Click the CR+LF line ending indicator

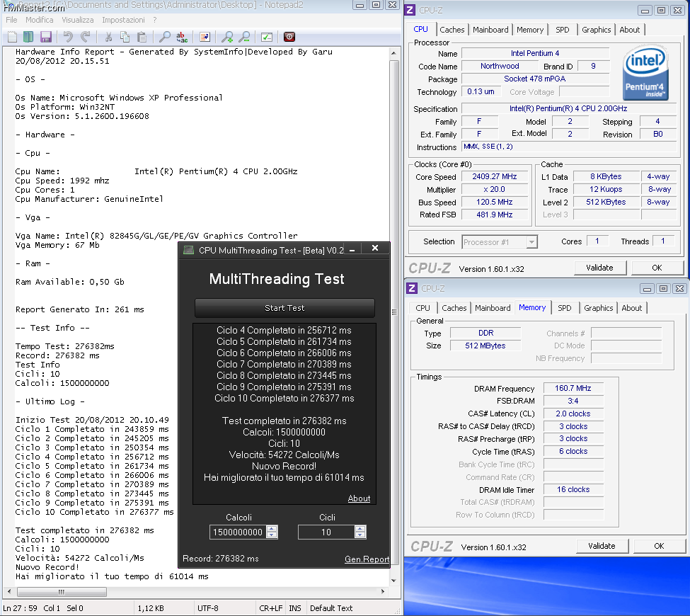click(x=270, y=608)
